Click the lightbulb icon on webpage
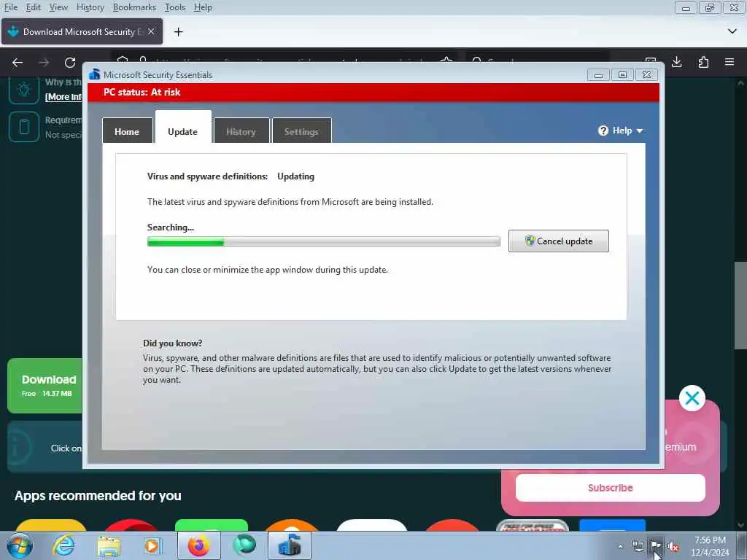This screenshot has width=747, height=560. pyautogui.click(x=24, y=90)
